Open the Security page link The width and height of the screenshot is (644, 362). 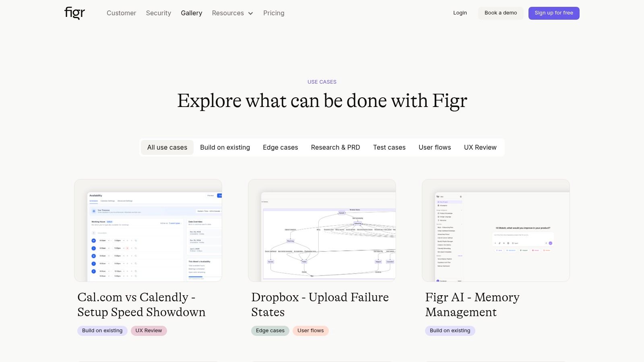tap(158, 13)
